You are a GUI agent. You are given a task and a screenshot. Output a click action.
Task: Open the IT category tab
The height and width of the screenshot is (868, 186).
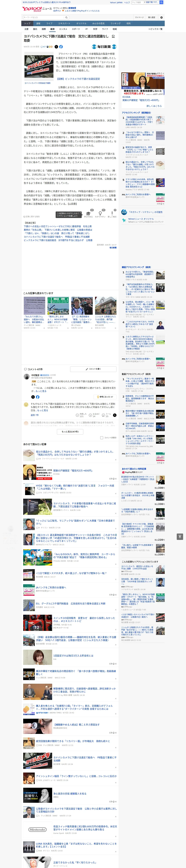[86, 29]
